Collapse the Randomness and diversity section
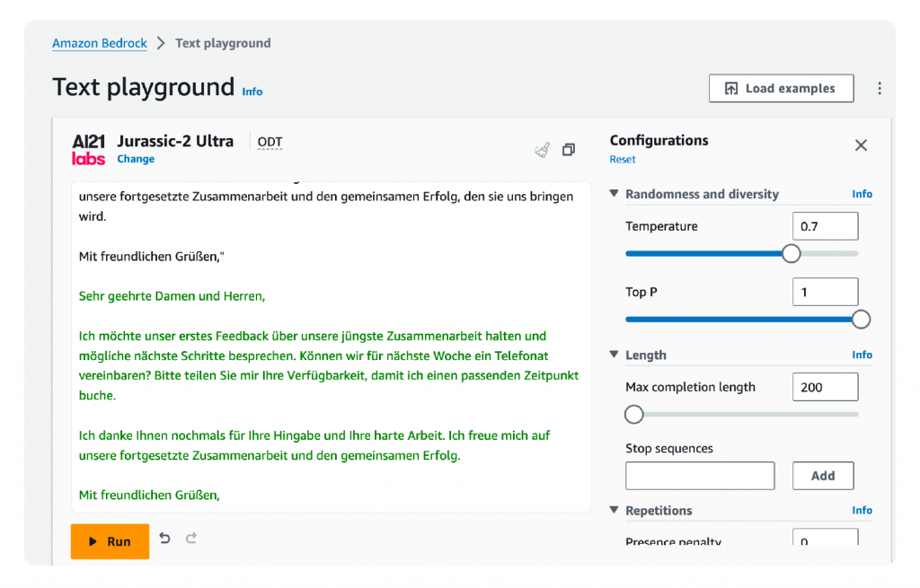The width and height of the screenshot is (920, 588). (614, 194)
